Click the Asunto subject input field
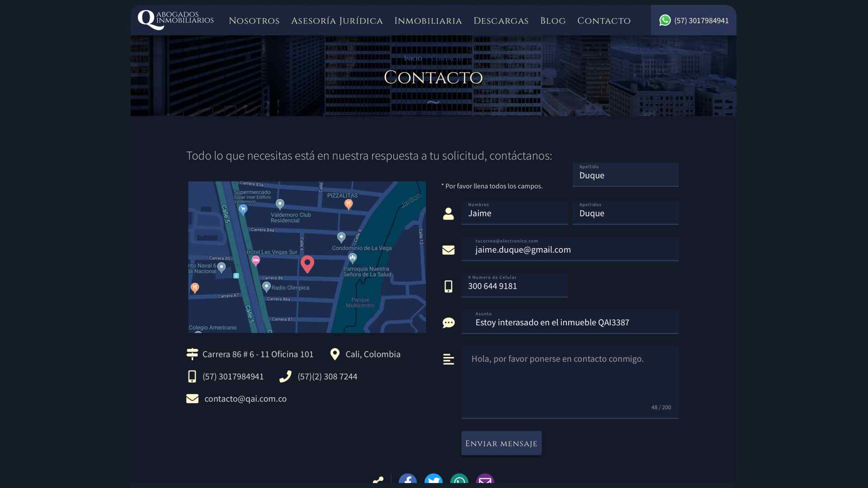 click(570, 323)
